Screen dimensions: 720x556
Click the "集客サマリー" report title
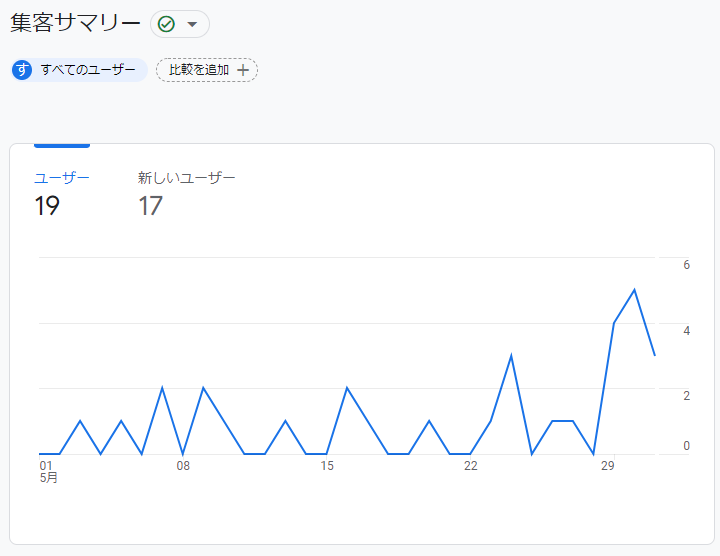pos(76,24)
